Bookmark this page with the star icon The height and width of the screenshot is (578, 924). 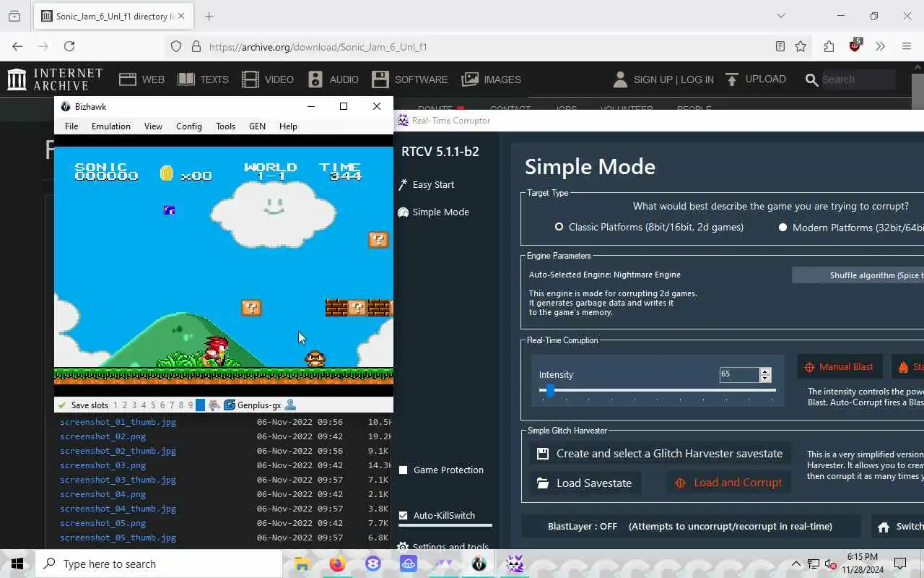[x=801, y=46]
